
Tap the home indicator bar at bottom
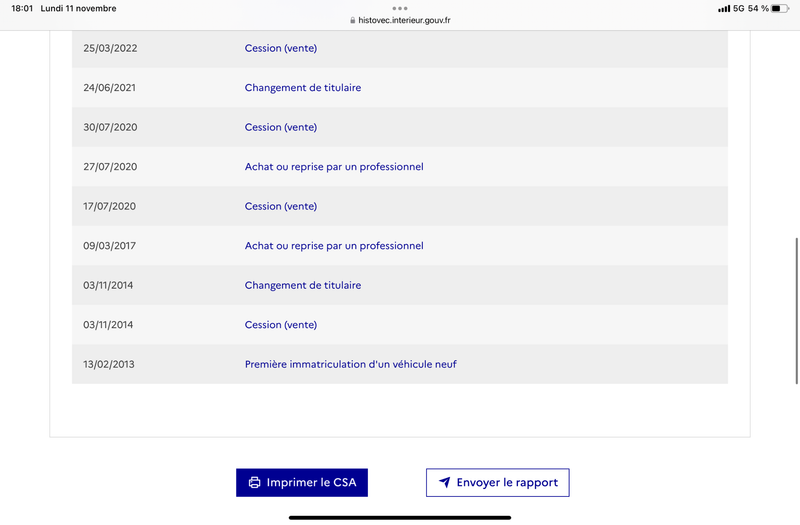(x=400, y=517)
